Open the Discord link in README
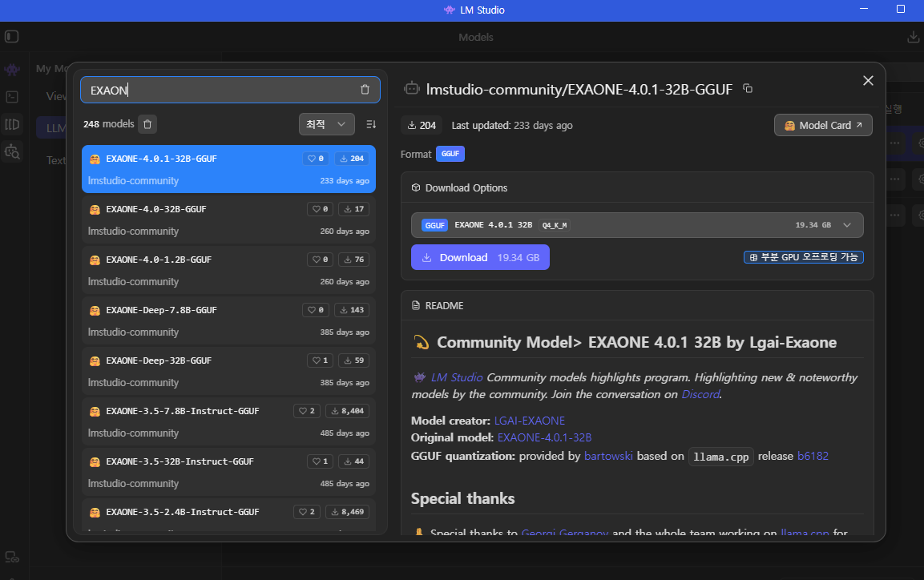This screenshot has height=580, width=924. [x=700, y=394]
